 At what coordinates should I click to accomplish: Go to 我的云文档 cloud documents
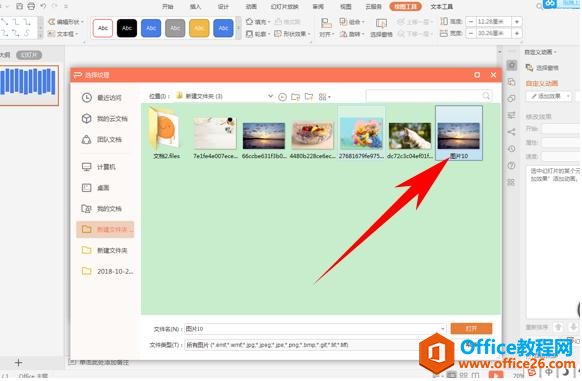click(x=104, y=118)
